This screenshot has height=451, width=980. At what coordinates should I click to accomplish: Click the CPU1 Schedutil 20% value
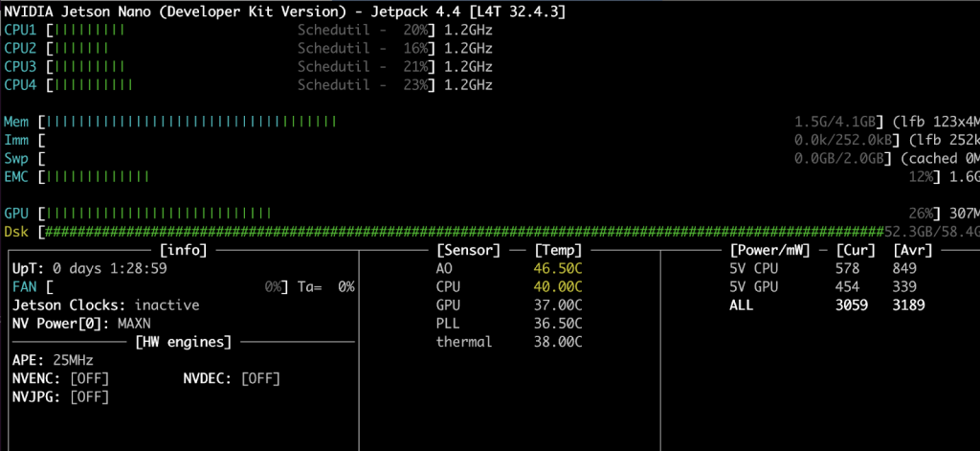point(363,30)
